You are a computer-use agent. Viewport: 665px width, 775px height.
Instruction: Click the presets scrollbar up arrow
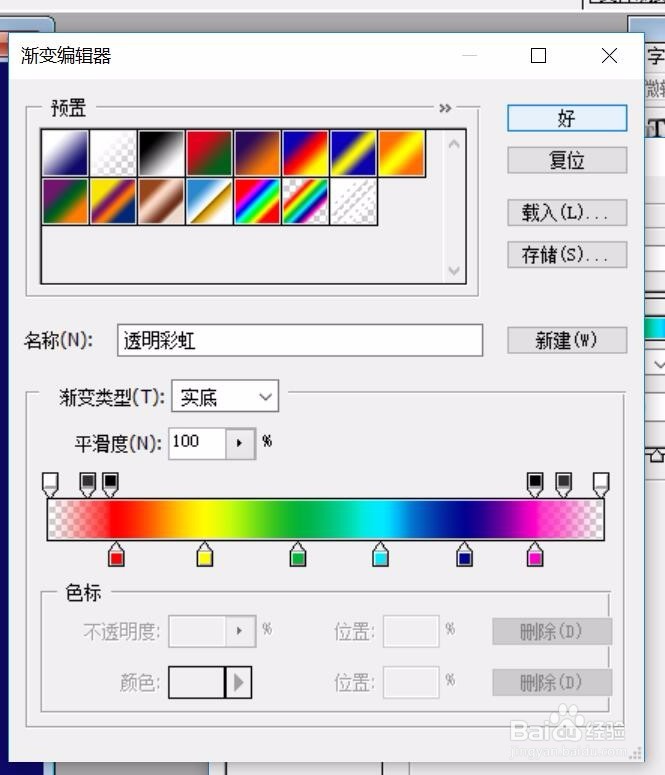pos(454,144)
